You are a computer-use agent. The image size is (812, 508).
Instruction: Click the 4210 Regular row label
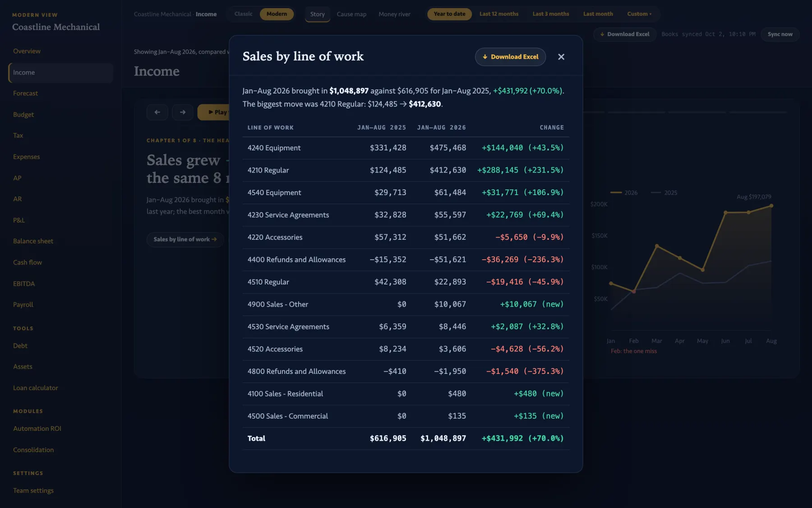click(x=268, y=170)
